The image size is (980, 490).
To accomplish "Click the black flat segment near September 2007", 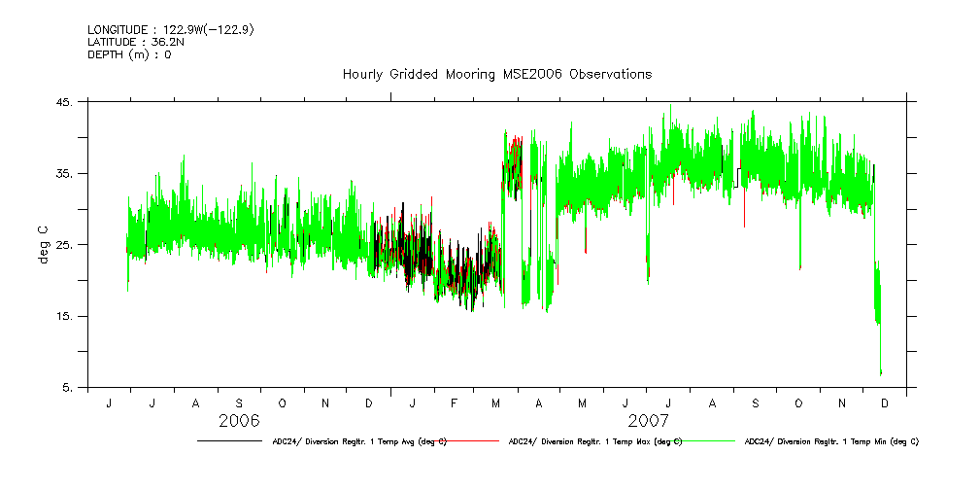I will [737, 177].
